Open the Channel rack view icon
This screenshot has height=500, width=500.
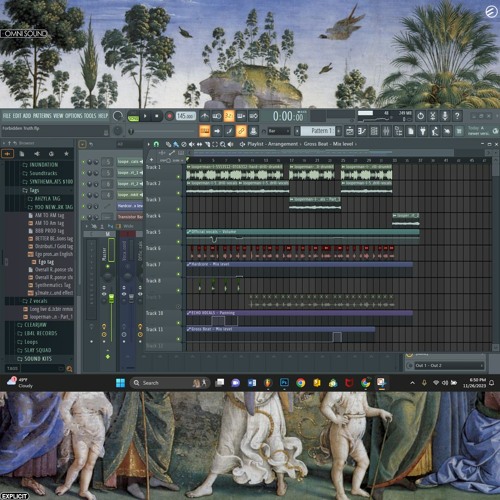[x=374, y=131]
